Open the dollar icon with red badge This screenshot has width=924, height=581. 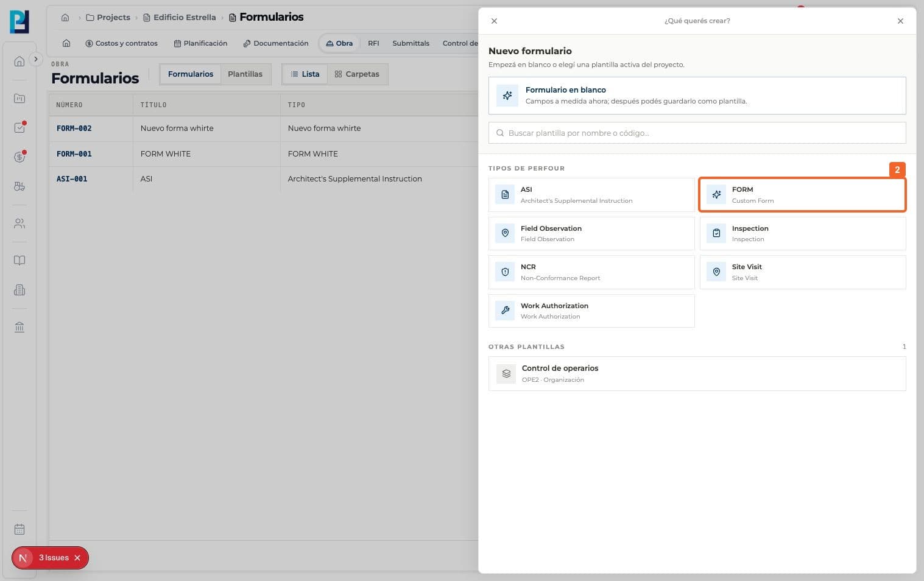coord(19,157)
